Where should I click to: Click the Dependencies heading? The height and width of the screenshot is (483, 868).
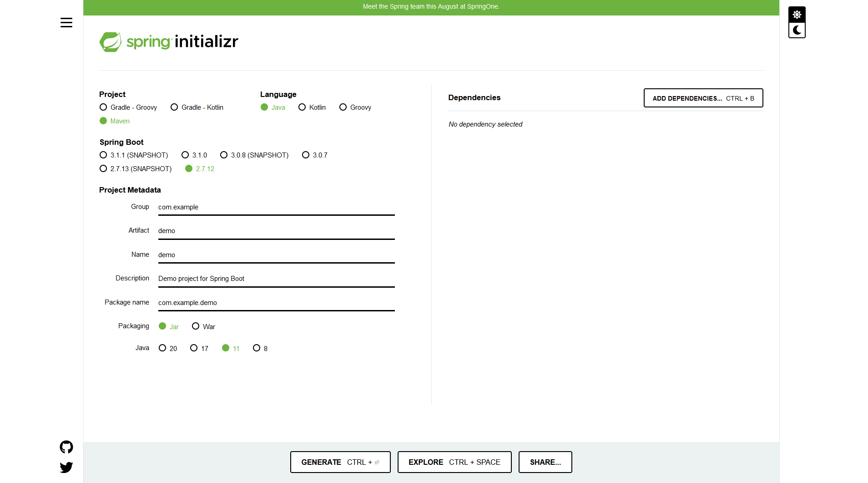coord(474,97)
